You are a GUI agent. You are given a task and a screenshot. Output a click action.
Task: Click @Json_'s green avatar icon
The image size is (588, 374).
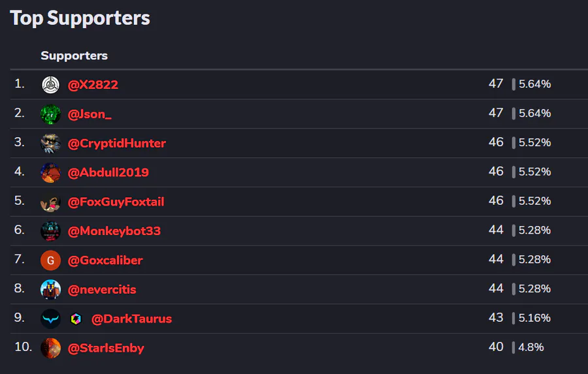50,114
